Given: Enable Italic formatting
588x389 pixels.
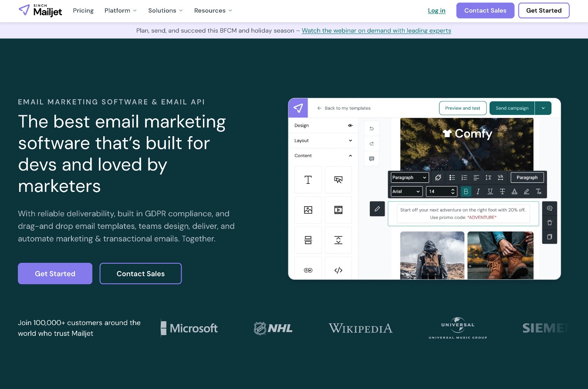Looking at the screenshot, I should pos(478,191).
